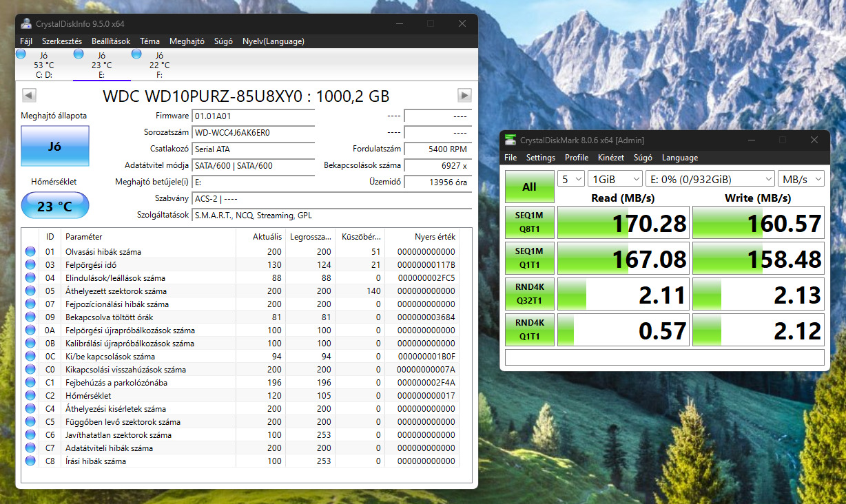Click the SATA/600 | SATA/600 transfer mode field
Image resolution: width=846 pixels, height=504 pixels.
(x=253, y=165)
